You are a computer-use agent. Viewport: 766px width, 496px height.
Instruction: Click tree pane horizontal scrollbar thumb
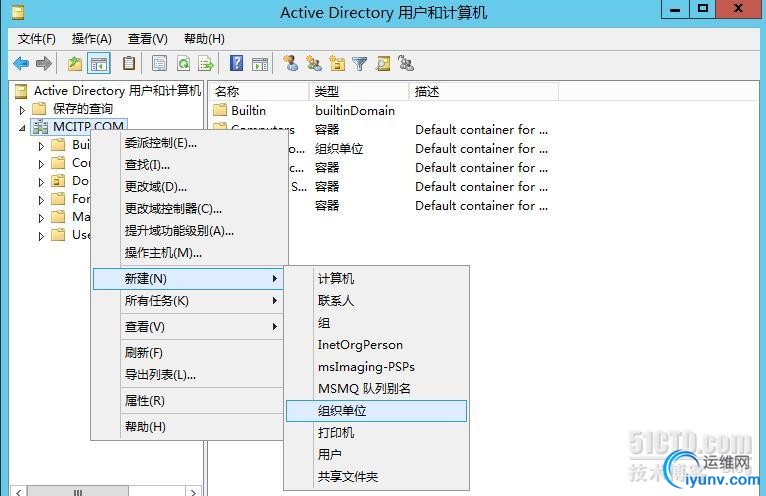pos(78,492)
